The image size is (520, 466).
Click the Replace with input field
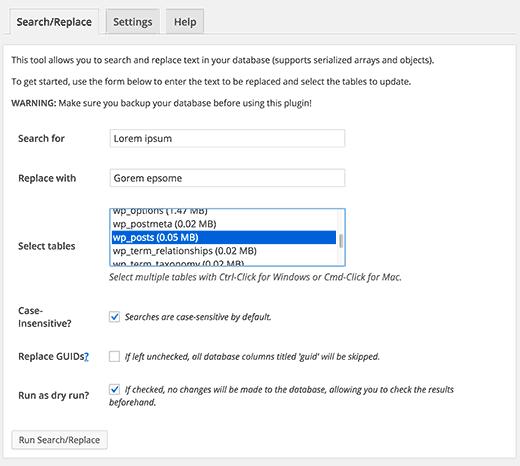coord(227,178)
